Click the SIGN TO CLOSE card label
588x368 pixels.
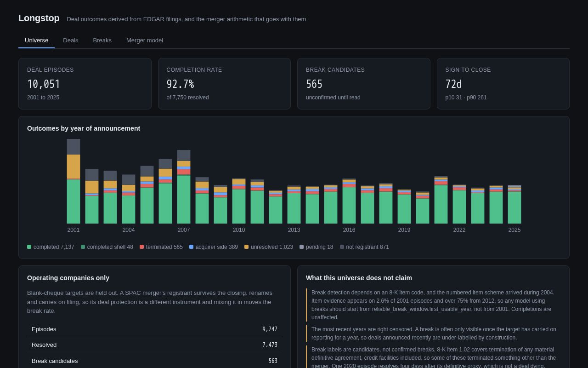pos(468,70)
